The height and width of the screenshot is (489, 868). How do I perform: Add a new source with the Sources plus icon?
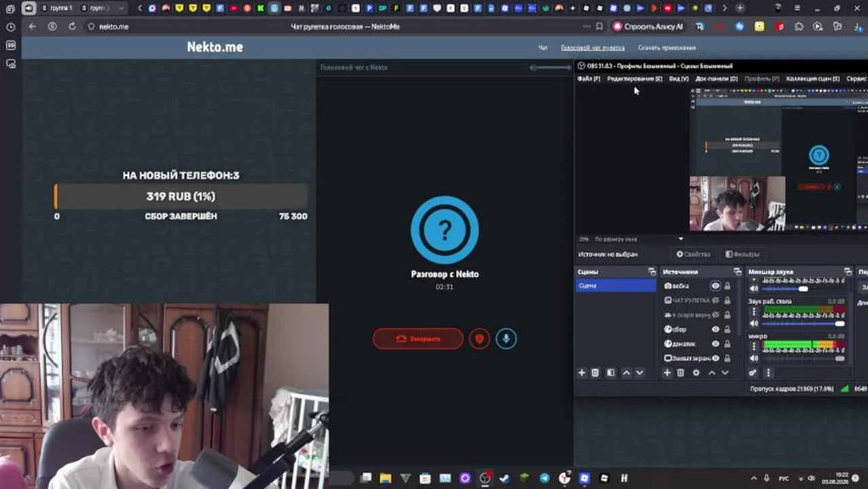[x=667, y=373]
